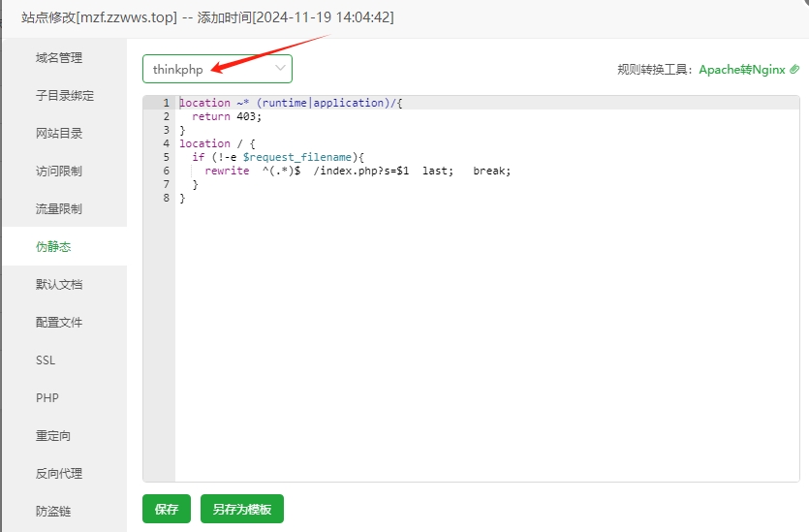The width and height of the screenshot is (809, 532).
Task: Open the 反向代理 tab
Action: click(65, 473)
